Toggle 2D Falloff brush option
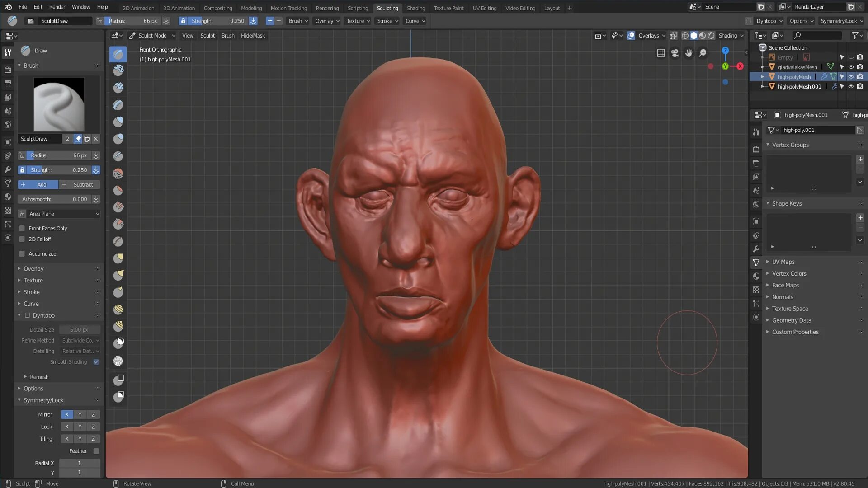868x488 pixels. pyautogui.click(x=22, y=238)
